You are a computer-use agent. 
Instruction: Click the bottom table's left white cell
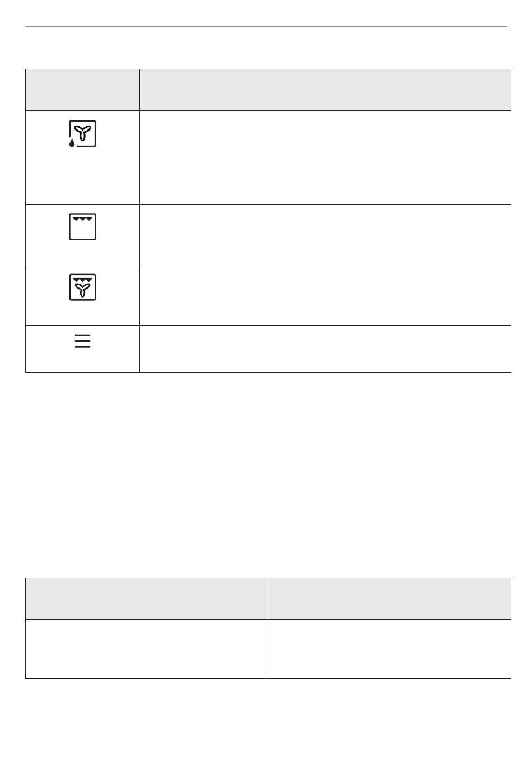(x=147, y=649)
